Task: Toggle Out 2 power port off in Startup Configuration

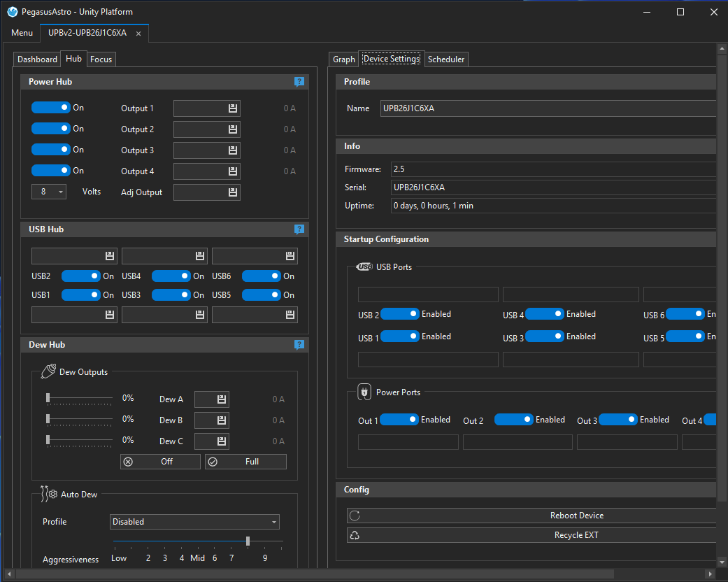Action: pyautogui.click(x=513, y=420)
